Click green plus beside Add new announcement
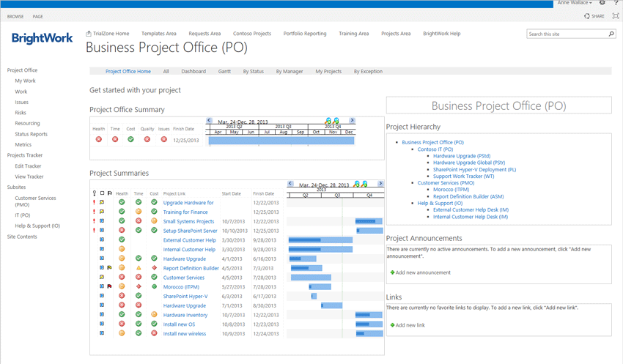The image size is (623, 364). pyautogui.click(x=392, y=272)
